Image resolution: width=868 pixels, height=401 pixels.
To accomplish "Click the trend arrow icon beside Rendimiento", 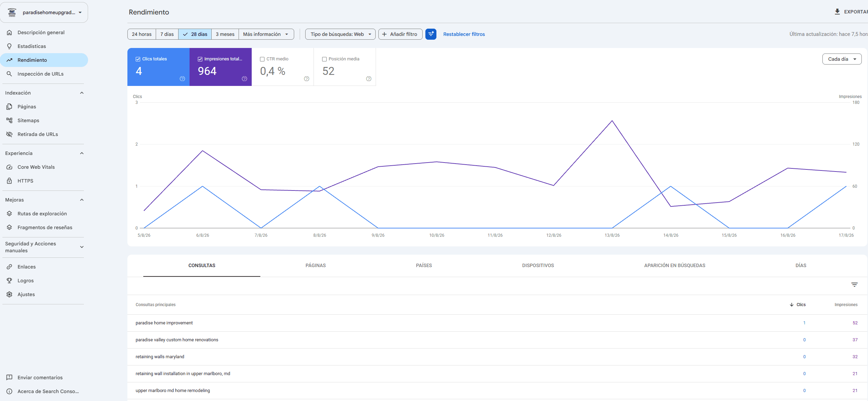I will coord(9,60).
